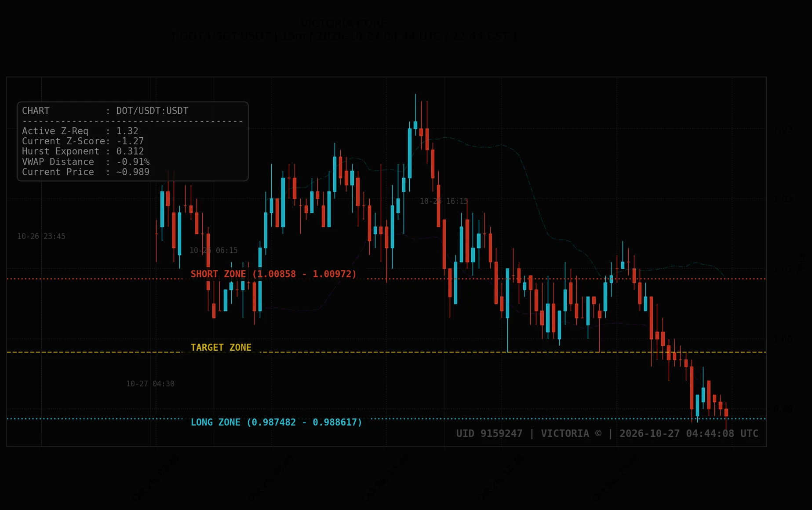Click the Active Z-Req row in info box
The width and height of the screenshot is (812, 510).
coord(80,131)
